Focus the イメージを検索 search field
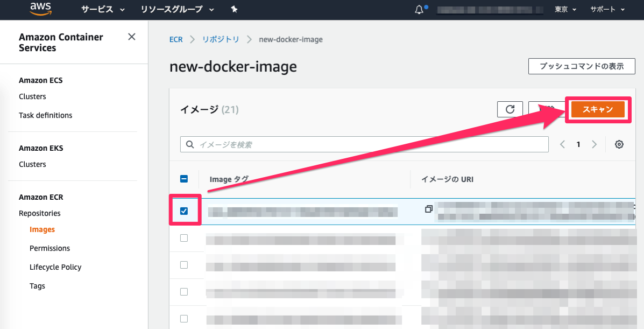Screen dimensions: 644x329 pyautogui.click(x=364, y=144)
